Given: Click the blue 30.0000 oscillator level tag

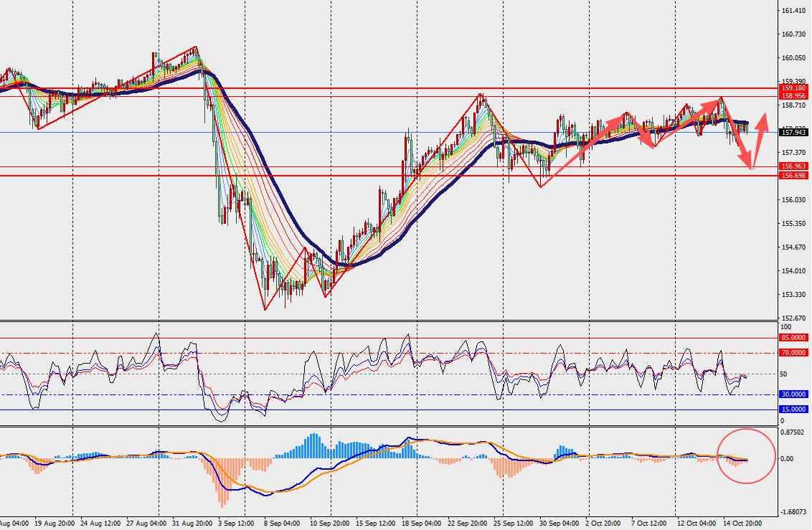Looking at the screenshot, I should coord(793,394).
